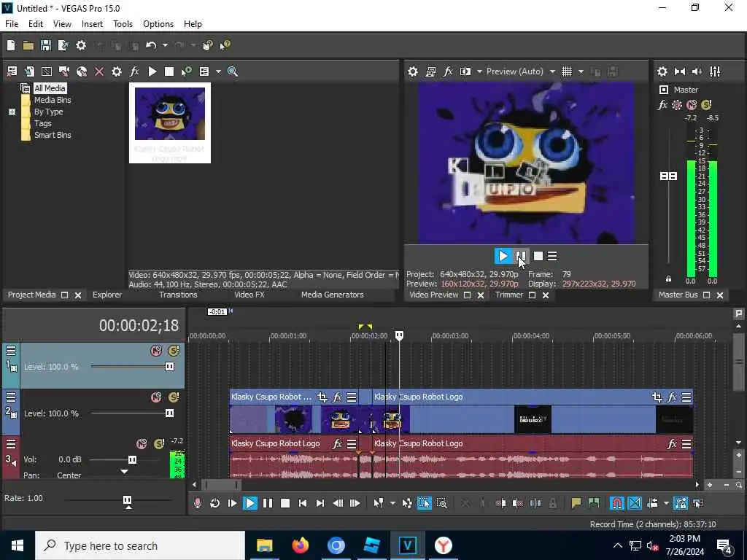Go to start of project in transport
This screenshot has height=560, width=747.
pyautogui.click(x=303, y=503)
